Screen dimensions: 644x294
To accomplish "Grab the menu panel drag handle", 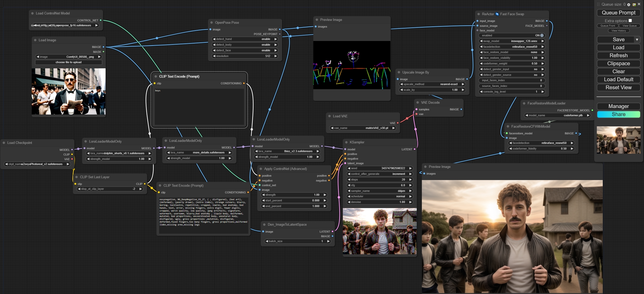I will pyautogui.click(x=598, y=4).
